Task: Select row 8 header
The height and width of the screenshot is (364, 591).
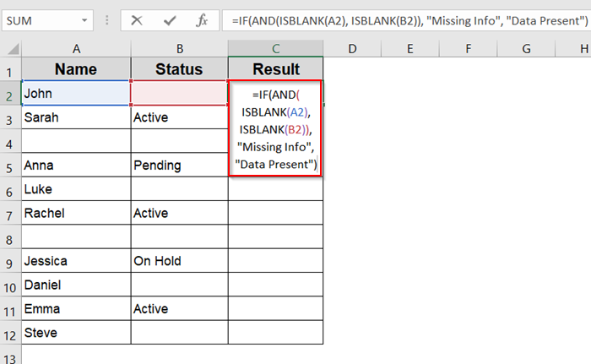Action: pos(10,236)
